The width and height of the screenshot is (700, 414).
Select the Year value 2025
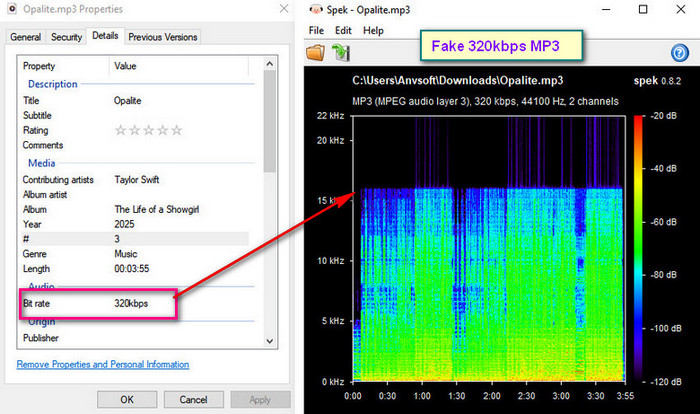point(124,224)
